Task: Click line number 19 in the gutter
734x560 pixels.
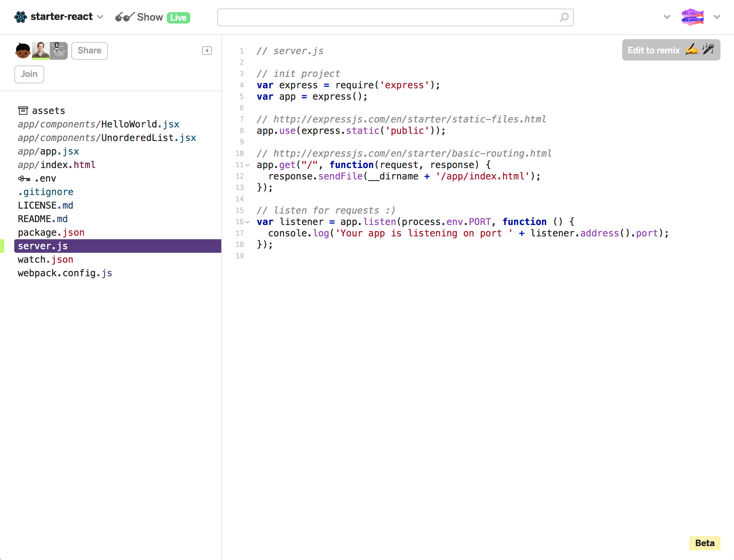Action: [239, 256]
